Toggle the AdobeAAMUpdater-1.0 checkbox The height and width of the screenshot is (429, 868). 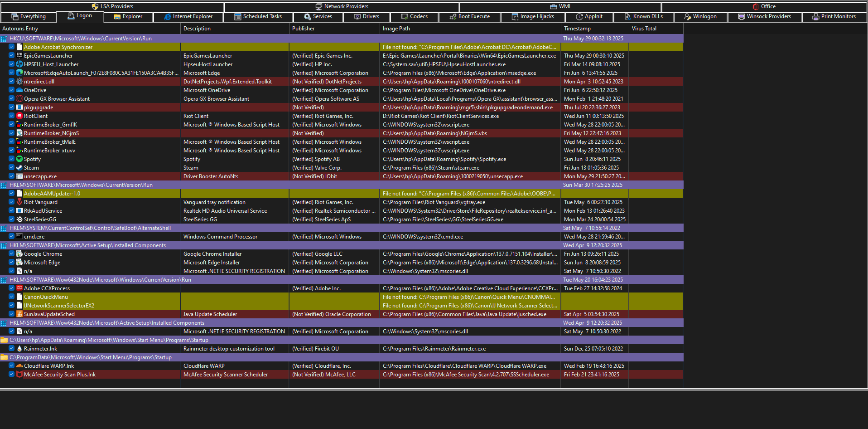[x=12, y=193]
